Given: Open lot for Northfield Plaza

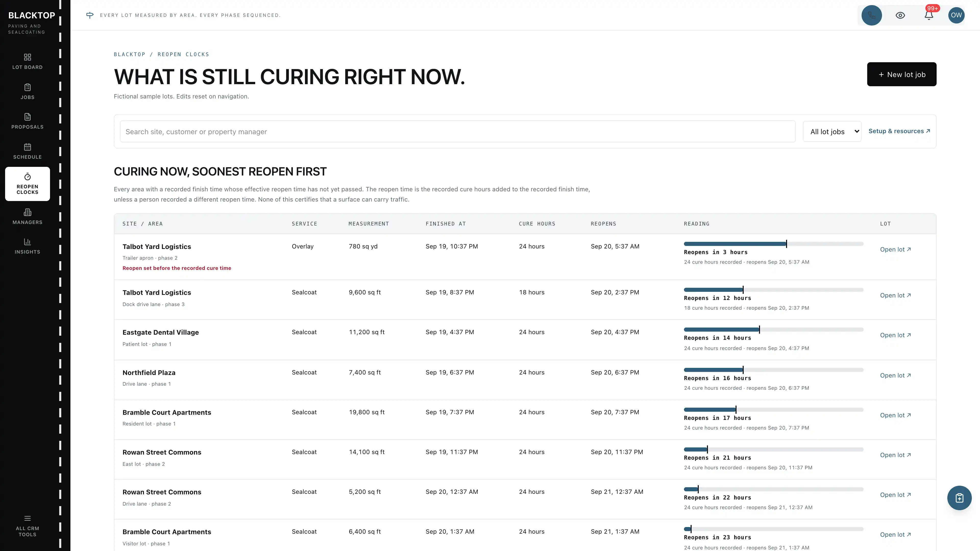Looking at the screenshot, I should pos(895,376).
